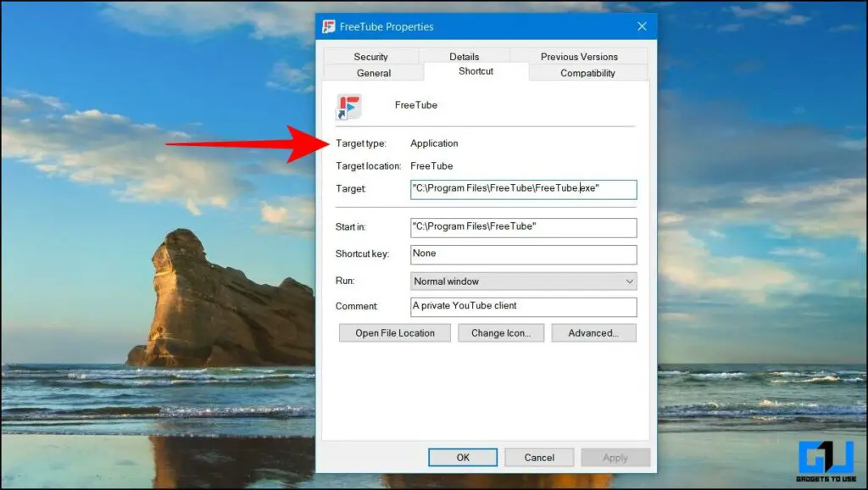Click the Start in label
Screen dimensions: 868x490
(350, 227)
